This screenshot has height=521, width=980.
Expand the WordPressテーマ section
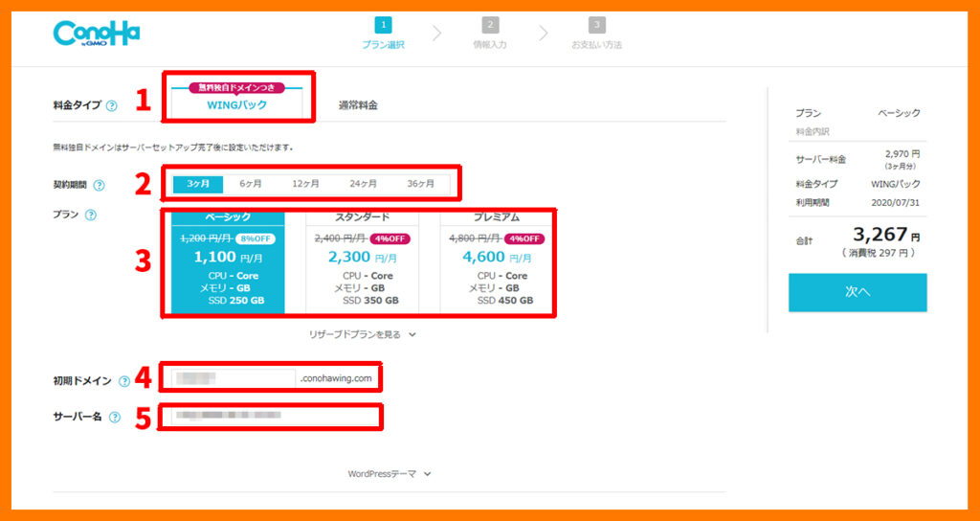pos(390,474)
